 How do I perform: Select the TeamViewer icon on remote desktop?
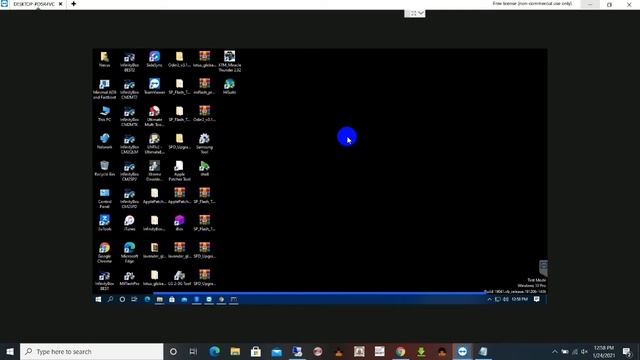[x=154, y=87]
